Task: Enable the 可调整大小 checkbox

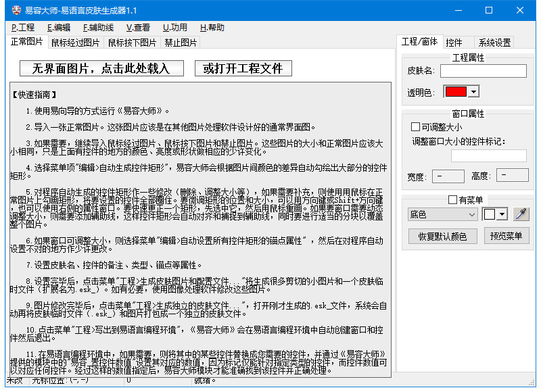Action: pyautogui.click(x=415, y=127)
